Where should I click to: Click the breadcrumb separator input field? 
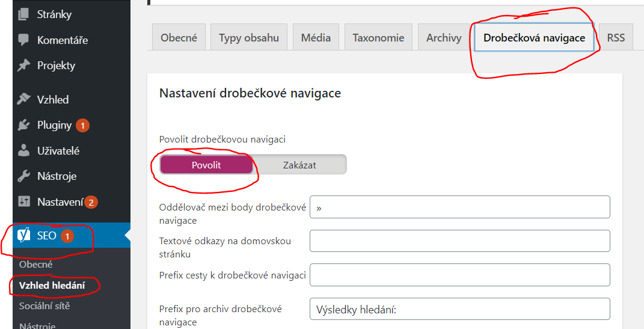point(459,207)
